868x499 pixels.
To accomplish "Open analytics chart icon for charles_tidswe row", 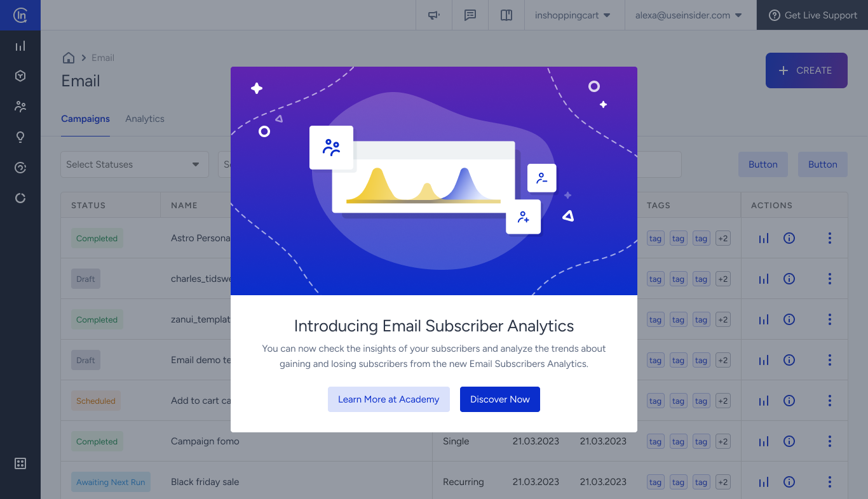I will [764, 279].
